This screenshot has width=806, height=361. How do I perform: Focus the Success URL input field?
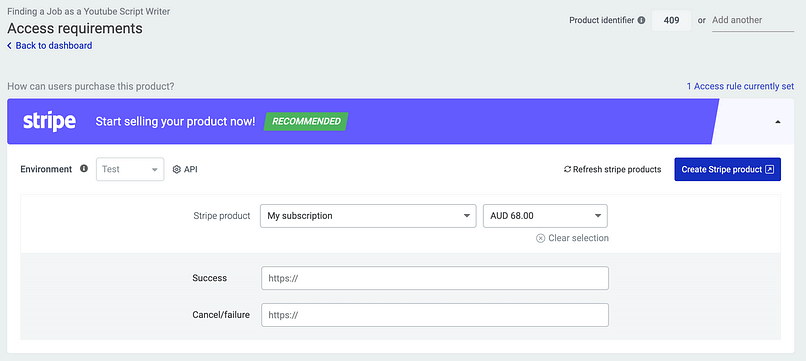[x=435, y=278]
